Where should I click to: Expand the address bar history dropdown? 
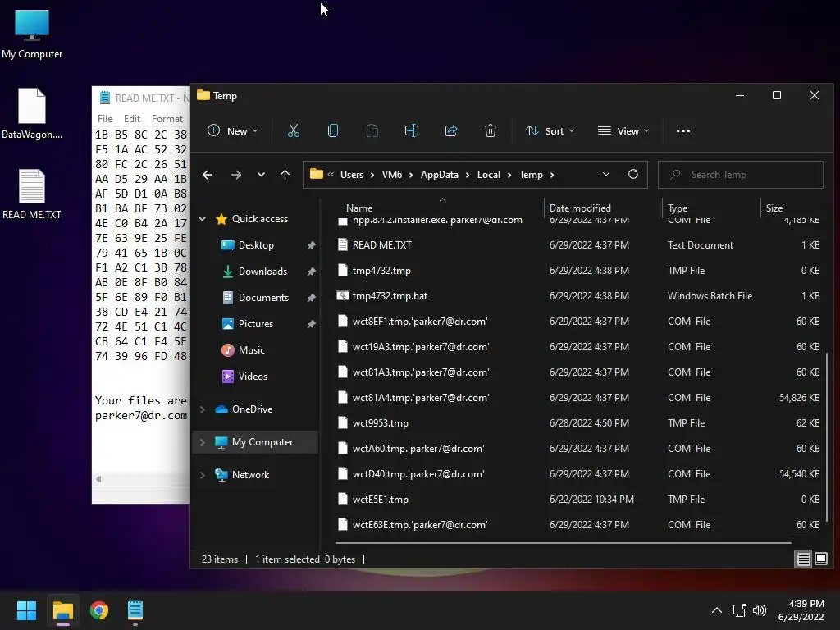coord(606,175)
